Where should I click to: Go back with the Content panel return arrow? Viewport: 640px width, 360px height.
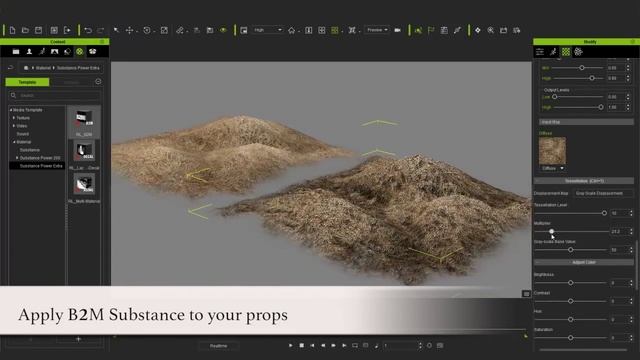(11, 68)
